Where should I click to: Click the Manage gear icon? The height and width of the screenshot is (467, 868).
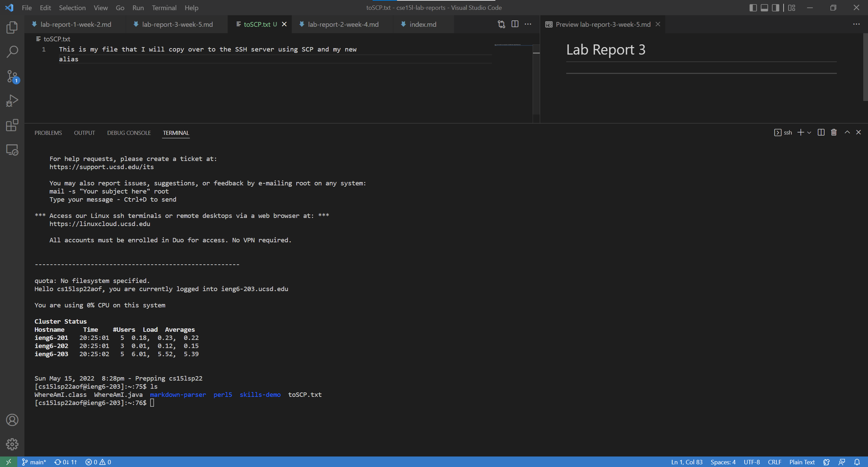click(12, 444)
